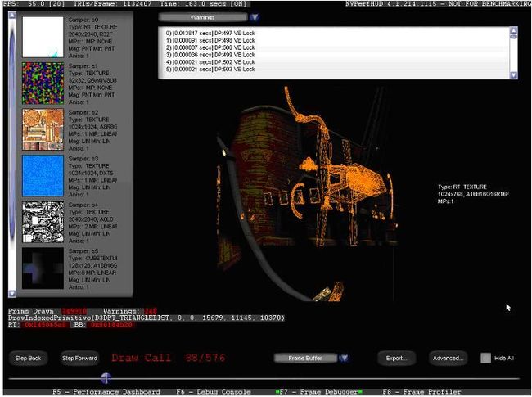Click the warnings list scroll up arrow

coord(514,30)
